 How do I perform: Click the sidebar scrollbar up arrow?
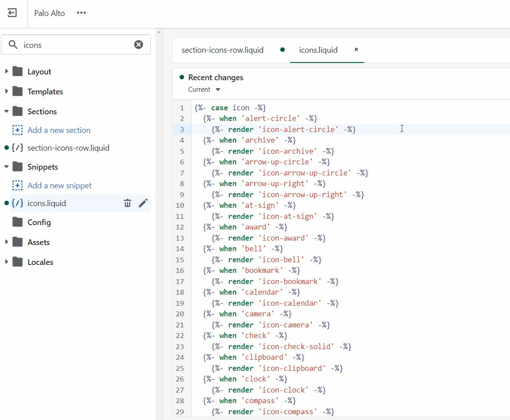point(159,32)
